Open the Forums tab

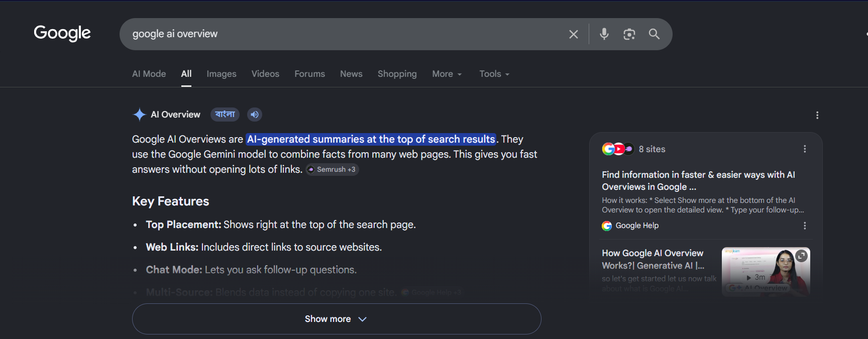pyautogui.click(x=310, y=74)
